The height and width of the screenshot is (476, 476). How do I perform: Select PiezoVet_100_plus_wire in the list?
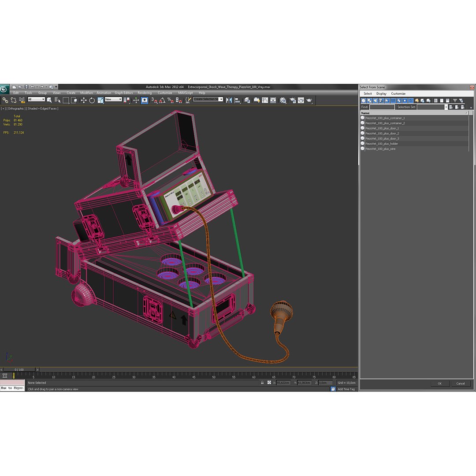coord(414,149)
